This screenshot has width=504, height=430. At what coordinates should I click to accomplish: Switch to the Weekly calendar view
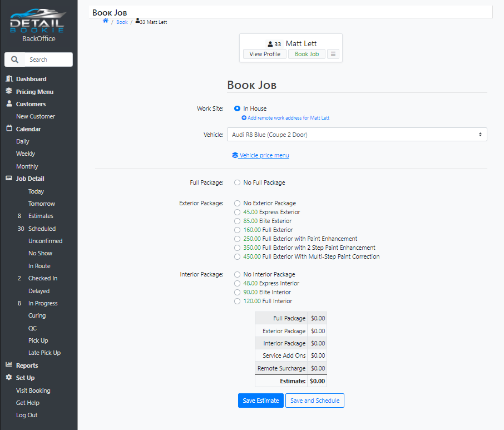27,154
